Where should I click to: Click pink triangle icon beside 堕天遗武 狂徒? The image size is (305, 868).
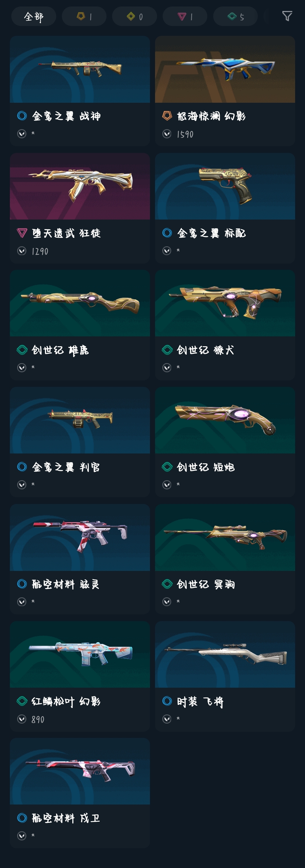click(22, 233)
